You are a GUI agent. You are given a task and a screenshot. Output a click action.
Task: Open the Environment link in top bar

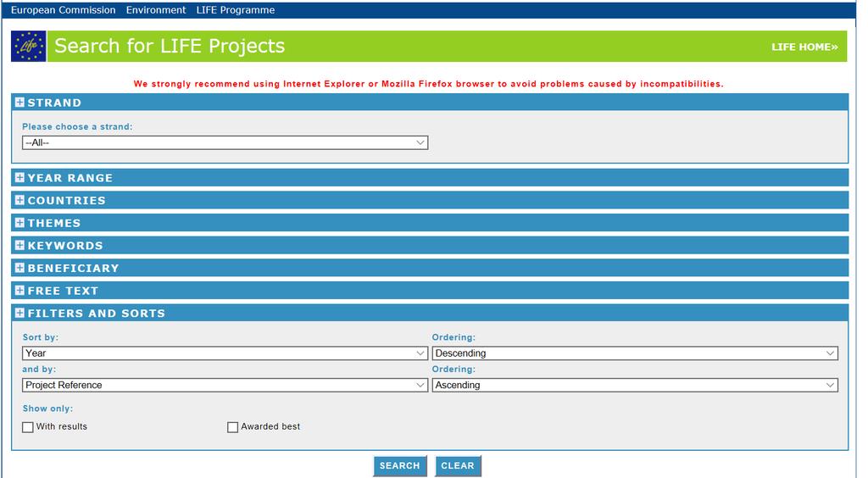pos(156,10)
